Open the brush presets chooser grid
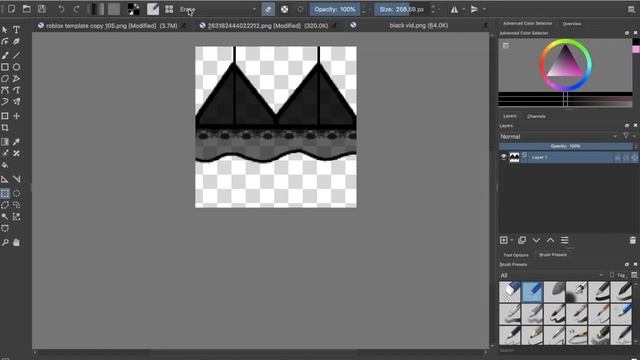640x360 pixels. click(x=169, y=9)
